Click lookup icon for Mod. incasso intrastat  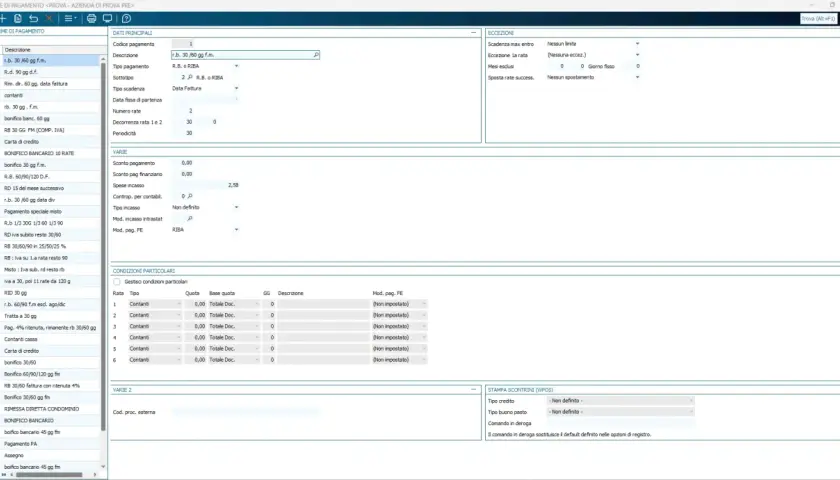[x=190, y=219]
